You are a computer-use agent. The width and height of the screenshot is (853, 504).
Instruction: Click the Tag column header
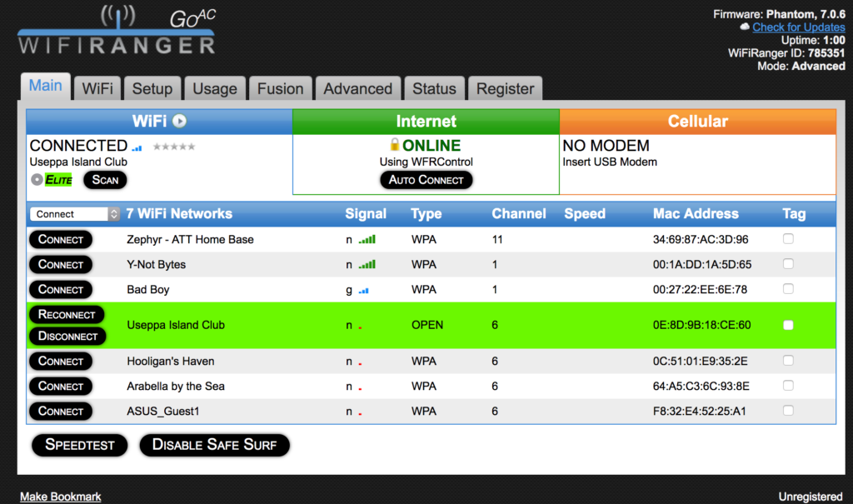point(794,214)
